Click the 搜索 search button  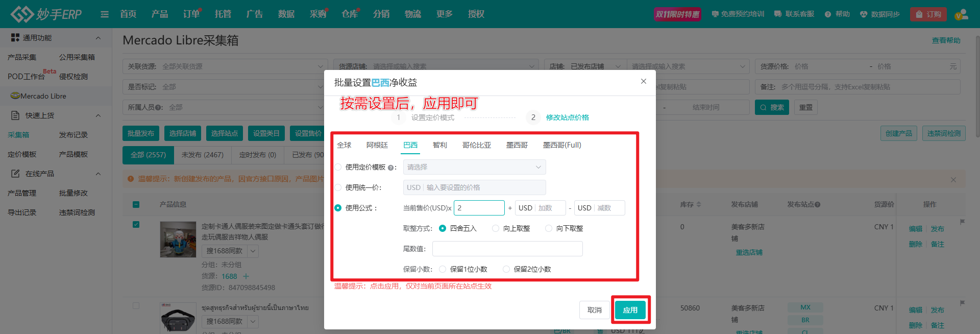772,107
